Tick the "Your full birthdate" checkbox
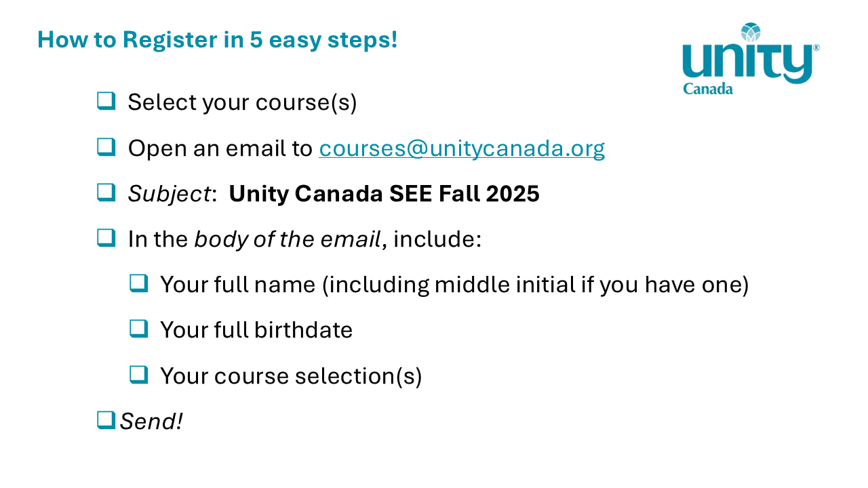 (138, 329)
